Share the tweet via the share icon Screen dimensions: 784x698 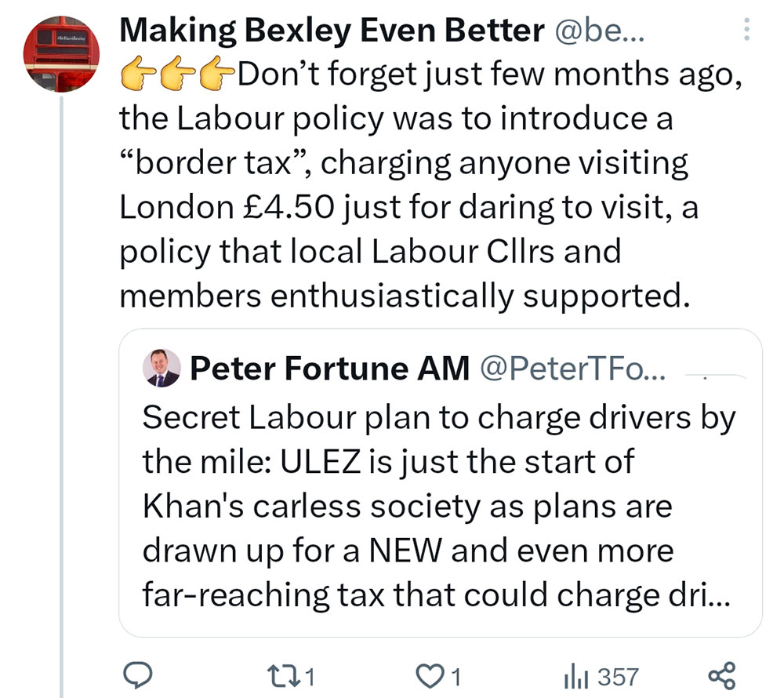tap(721, 675)
